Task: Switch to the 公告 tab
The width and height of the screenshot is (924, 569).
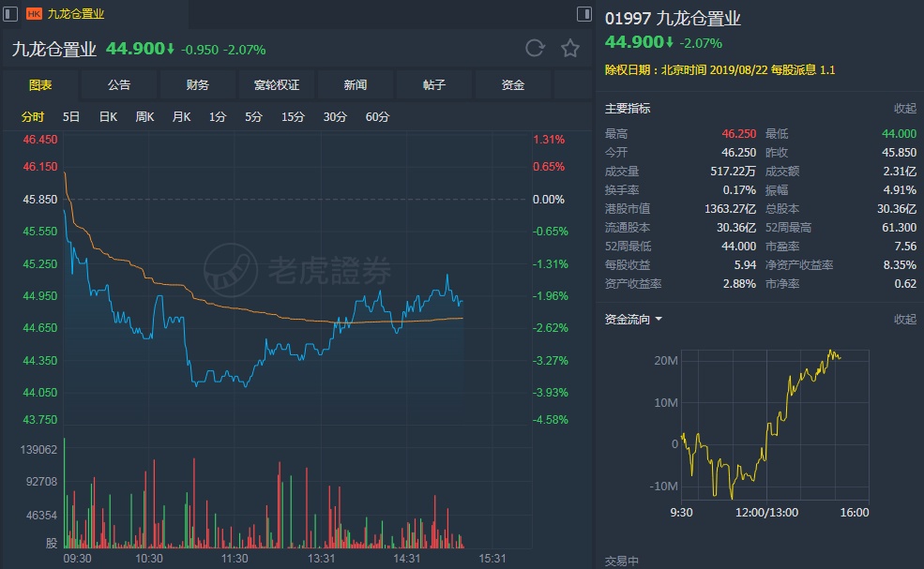Action: (119, 85)
